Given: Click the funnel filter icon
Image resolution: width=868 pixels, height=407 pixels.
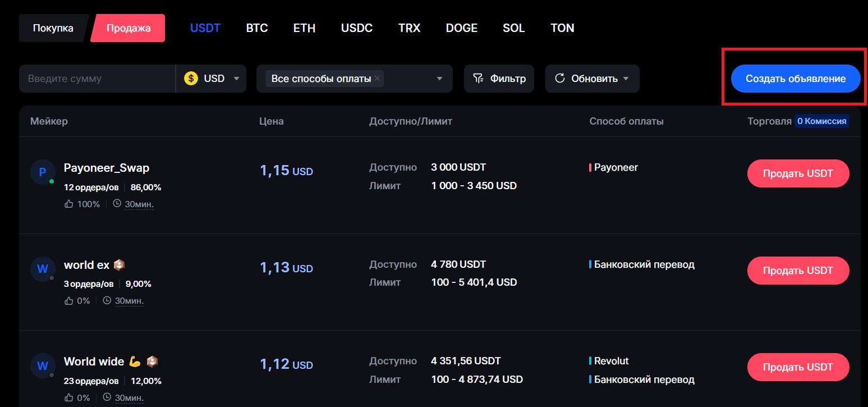Looking at the screenshot, I should [x=478, y=79].
